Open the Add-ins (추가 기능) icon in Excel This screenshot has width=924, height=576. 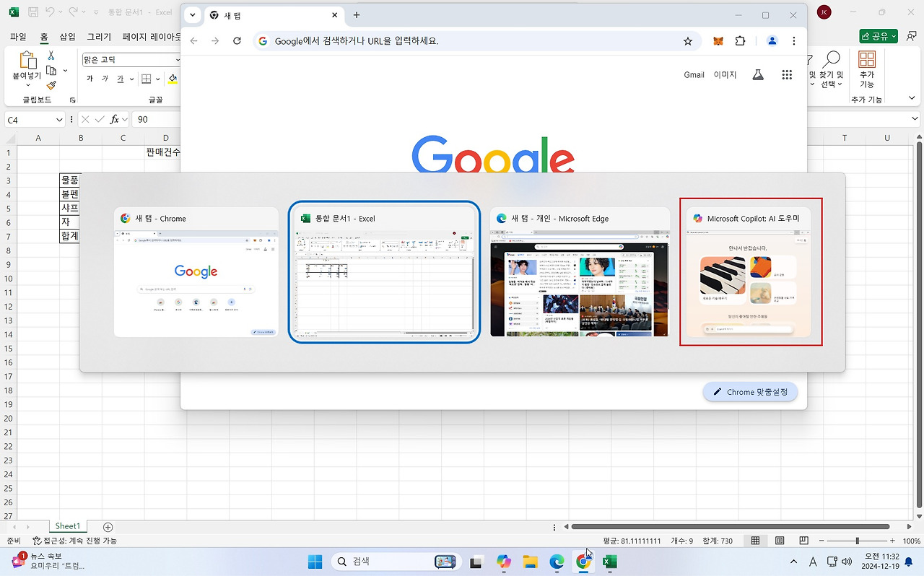(867, 59)
